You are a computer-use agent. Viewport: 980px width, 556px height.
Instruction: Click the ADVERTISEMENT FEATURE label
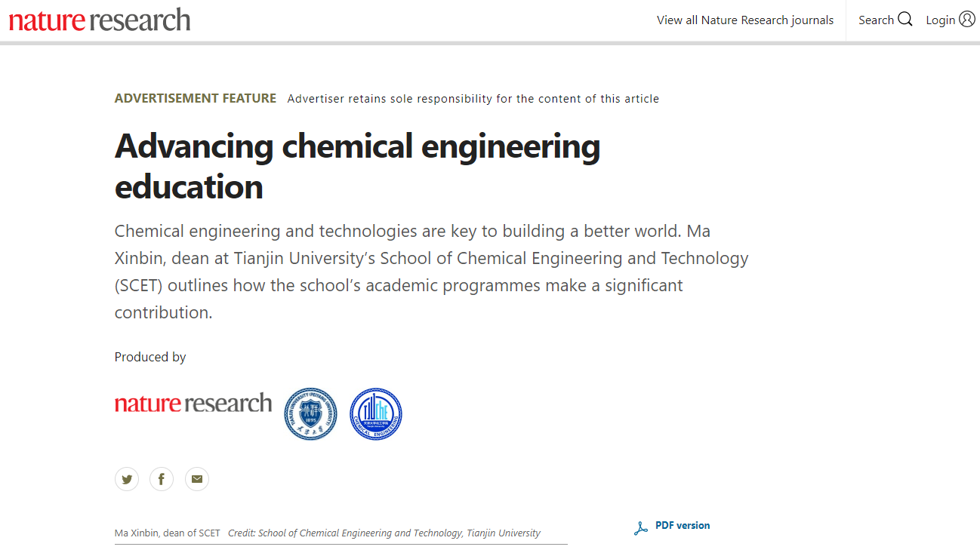coord(196,98)
